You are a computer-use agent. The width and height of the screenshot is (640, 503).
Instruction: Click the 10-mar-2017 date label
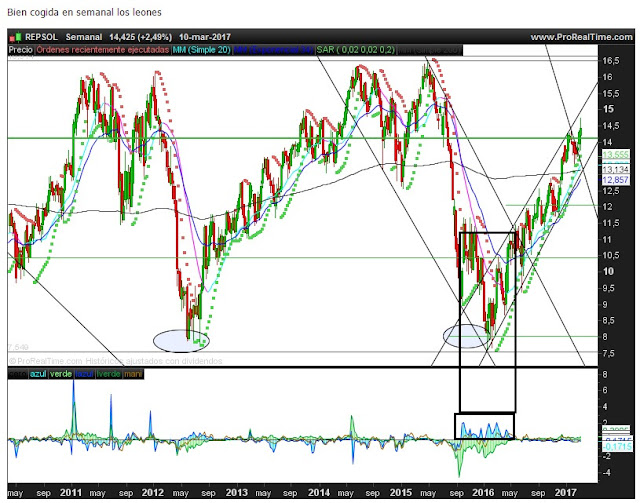(205, 37)
